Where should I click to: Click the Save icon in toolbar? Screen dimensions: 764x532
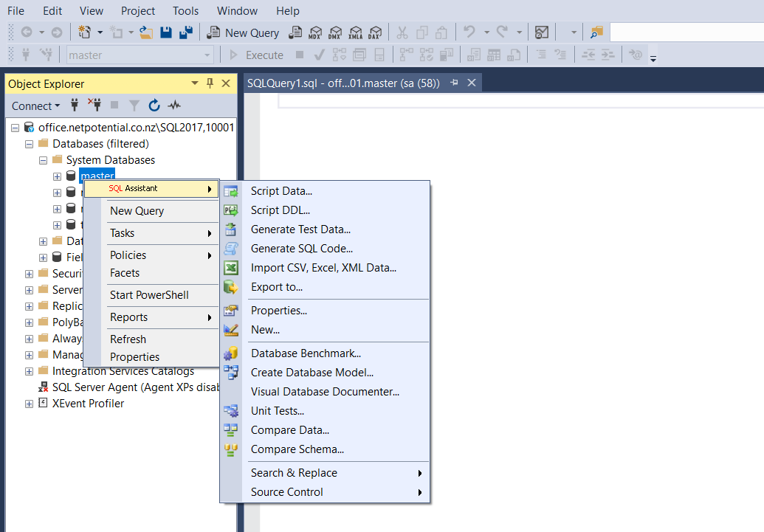point(166,32)
